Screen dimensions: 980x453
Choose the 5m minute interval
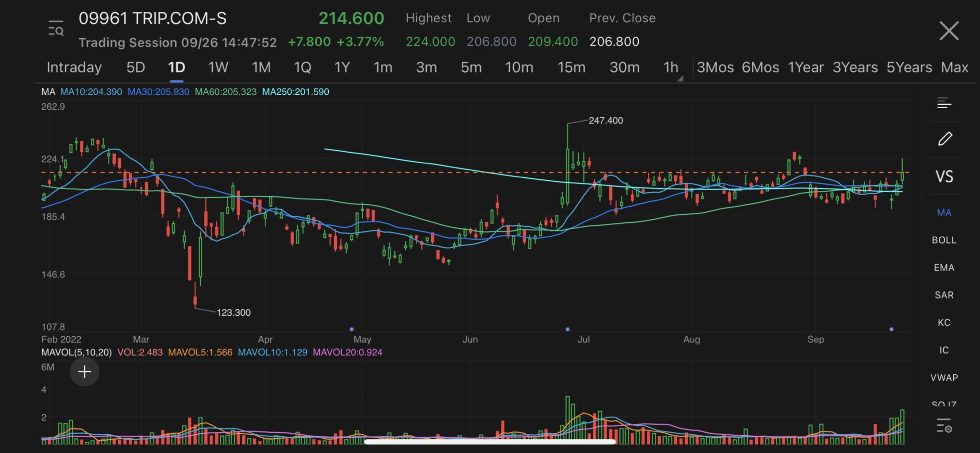(x=471, y=67)
